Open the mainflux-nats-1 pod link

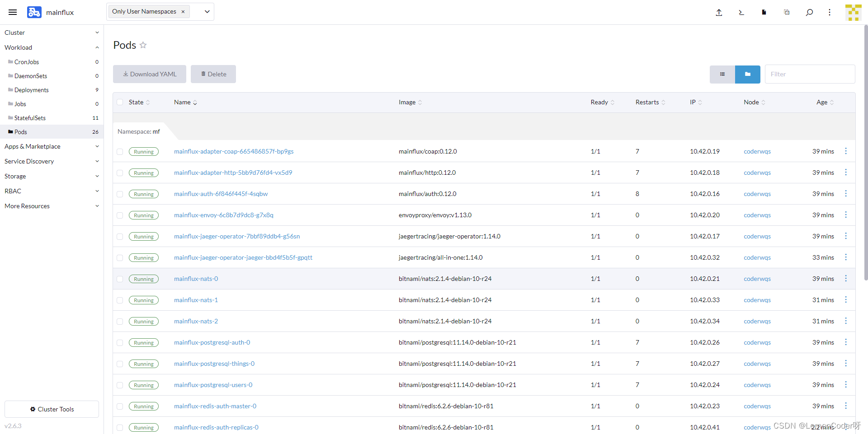click(196, 300)
